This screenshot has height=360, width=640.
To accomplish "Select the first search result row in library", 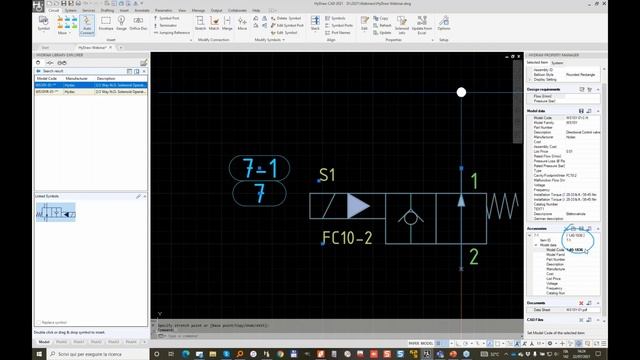I will point(91,85).
